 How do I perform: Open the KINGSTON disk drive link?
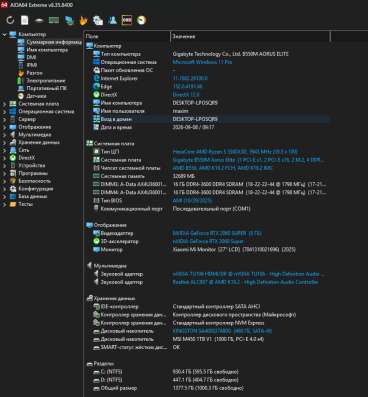coord(222,331)
